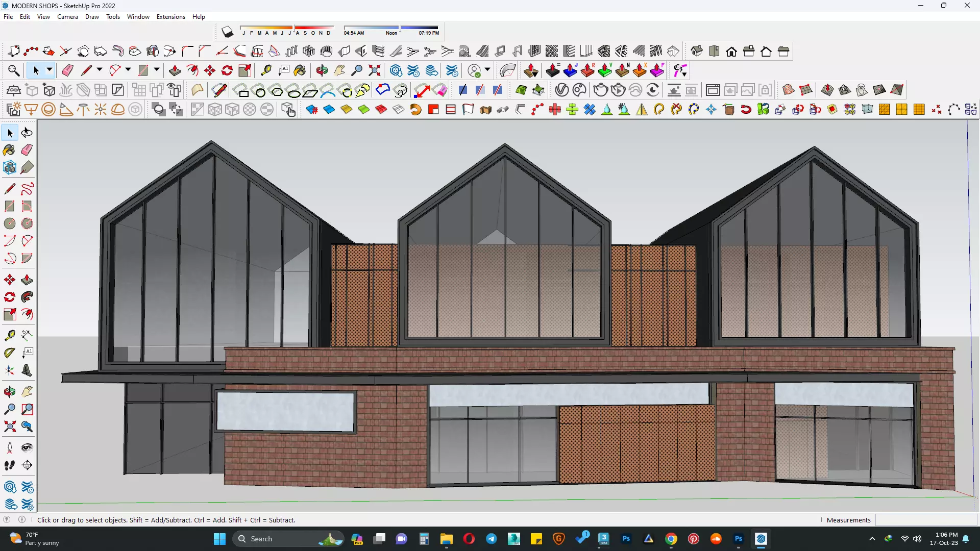Toggle V-Ray interactive render teapot
Screen dimensions: 980x551
tap(618, 90)
